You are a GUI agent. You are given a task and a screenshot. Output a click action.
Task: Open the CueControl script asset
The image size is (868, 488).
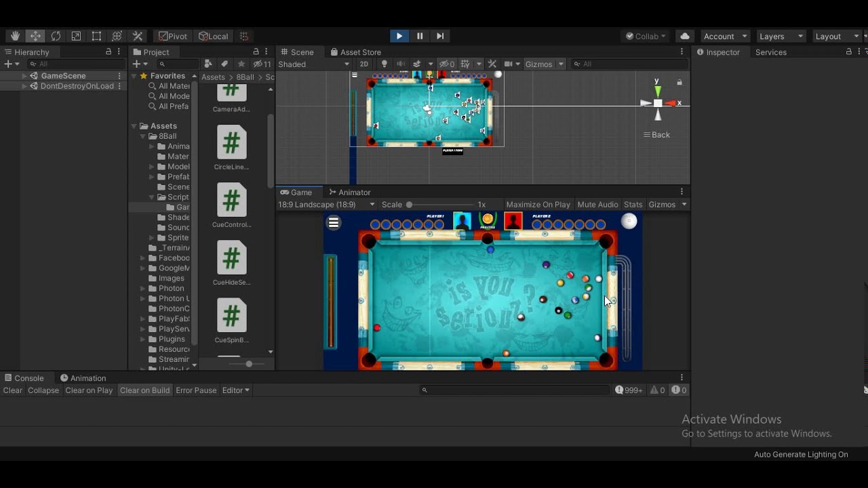click(231, 201)
